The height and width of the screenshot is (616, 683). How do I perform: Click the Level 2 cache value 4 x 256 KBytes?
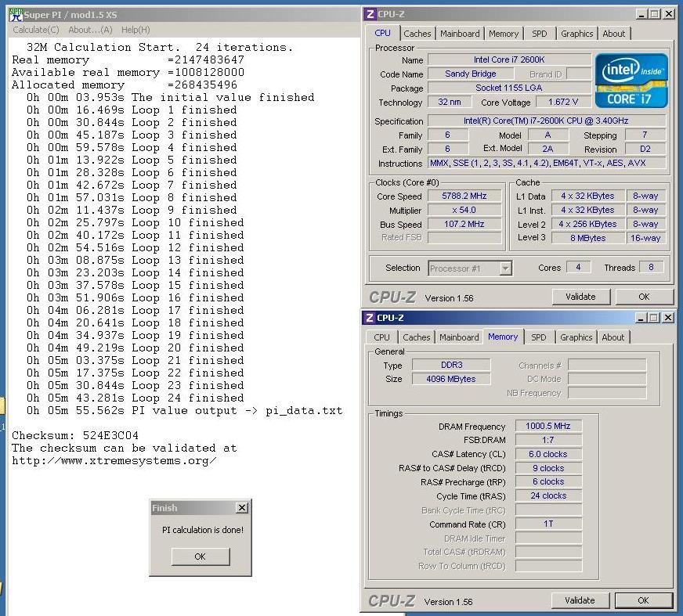(x=588, y=224)
